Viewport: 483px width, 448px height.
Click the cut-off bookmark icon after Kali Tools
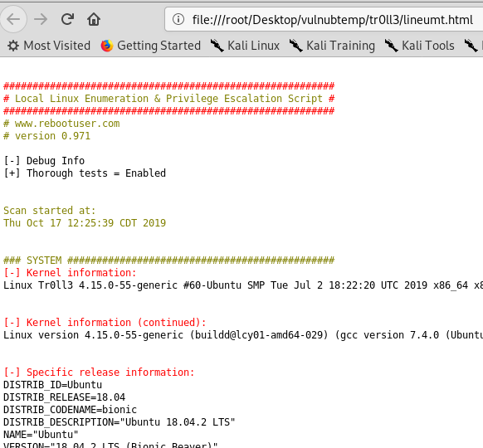click(x=471, y=46)
